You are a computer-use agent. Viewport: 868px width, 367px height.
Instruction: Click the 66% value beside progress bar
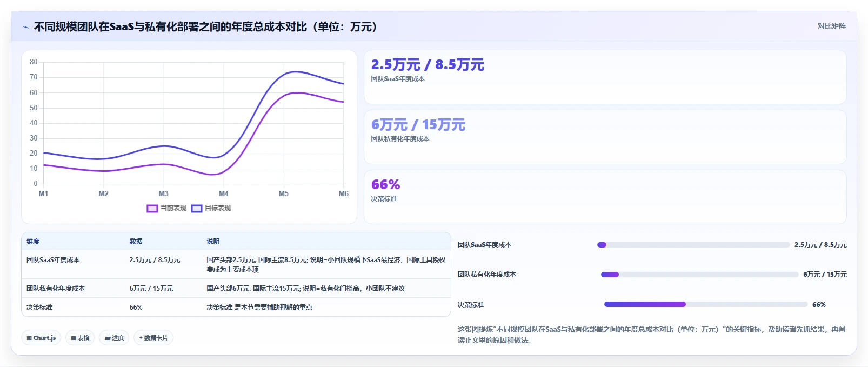[819, 305]
